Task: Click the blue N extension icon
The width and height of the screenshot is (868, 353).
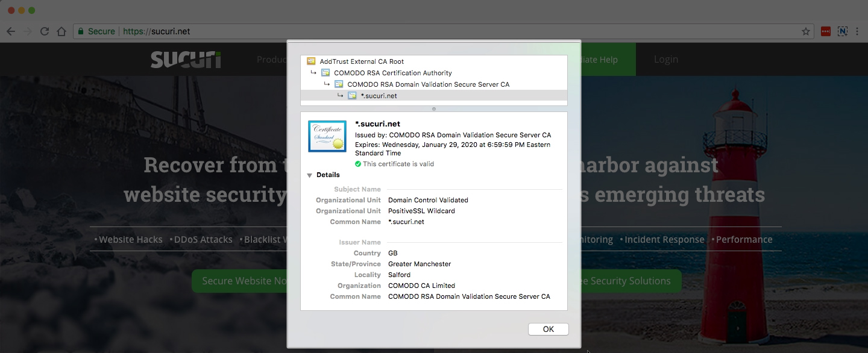Action: tap(842, 31)
